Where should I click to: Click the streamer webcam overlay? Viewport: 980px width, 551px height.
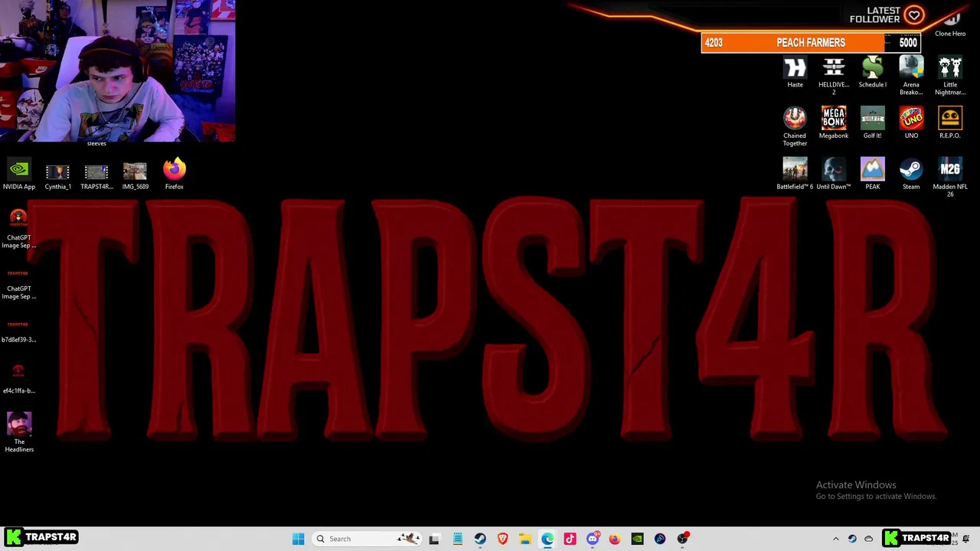click(x=118, y=71)
